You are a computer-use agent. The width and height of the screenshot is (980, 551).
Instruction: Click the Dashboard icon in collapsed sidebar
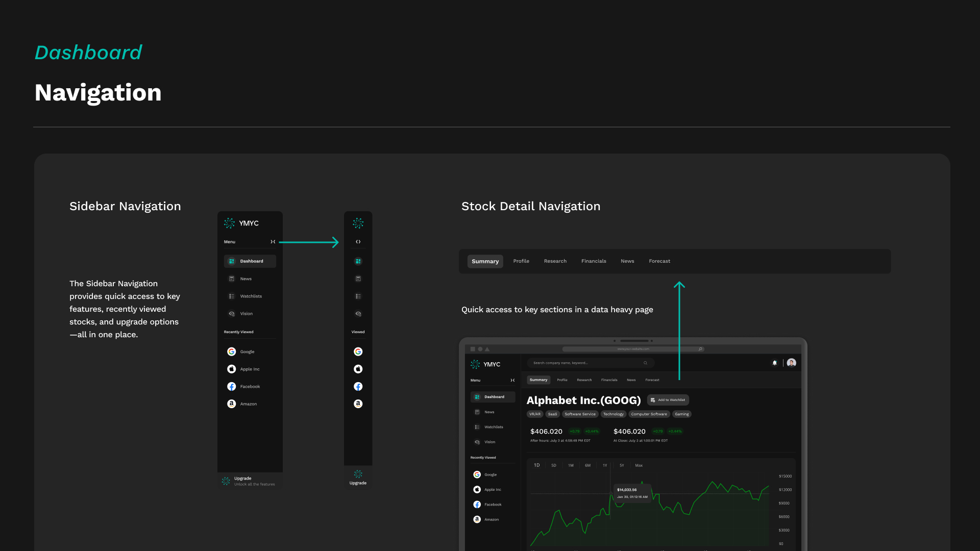[358, 261]
